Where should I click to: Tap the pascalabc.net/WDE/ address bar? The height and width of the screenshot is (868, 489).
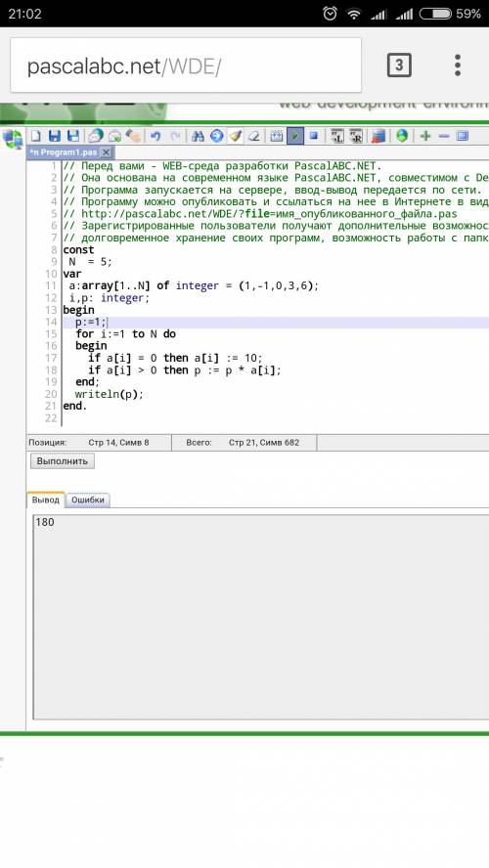pos(186,65)
